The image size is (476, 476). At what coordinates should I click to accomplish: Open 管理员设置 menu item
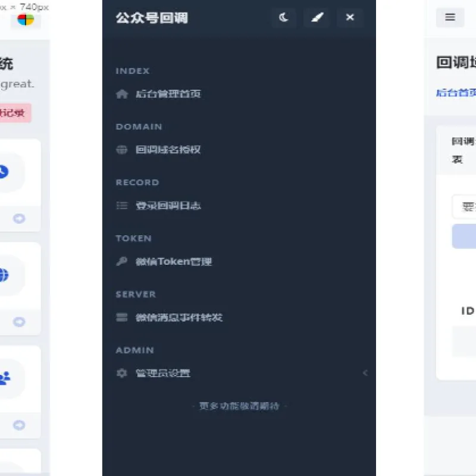point(162,373)
